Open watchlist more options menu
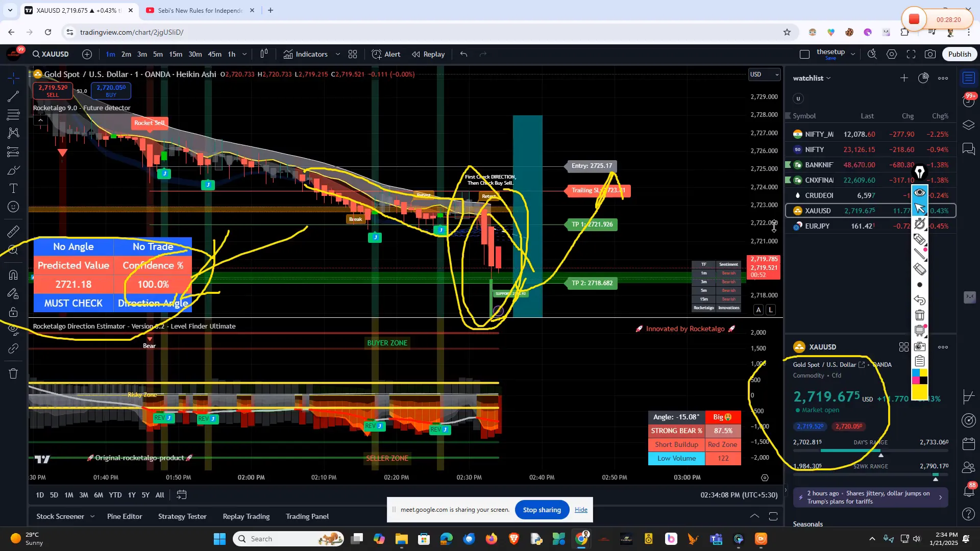This screenshot has width=980, height=551. pyautogui.click(x=943, y=78)
